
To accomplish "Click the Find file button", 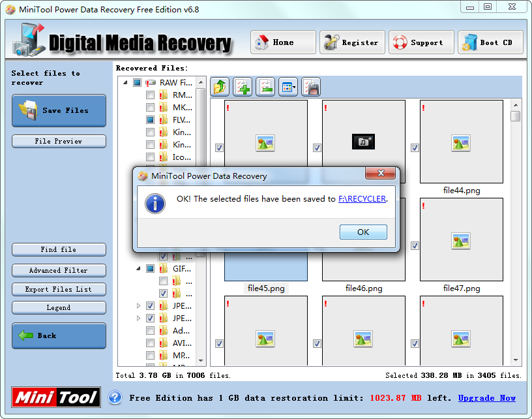I will [x=59, y=249].
